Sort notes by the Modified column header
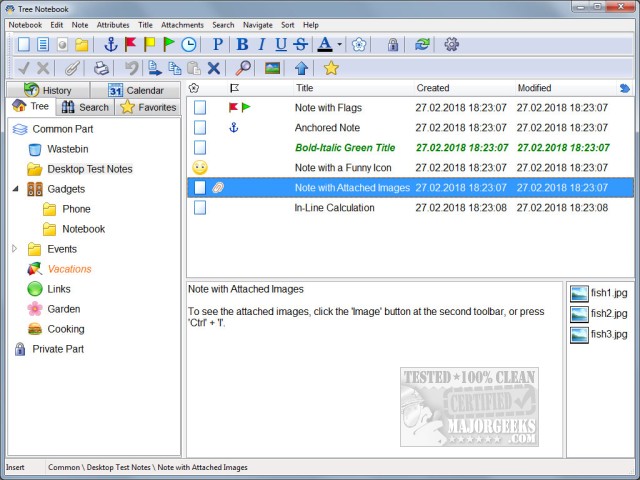The image size is (640, 480). pos(535,88)
